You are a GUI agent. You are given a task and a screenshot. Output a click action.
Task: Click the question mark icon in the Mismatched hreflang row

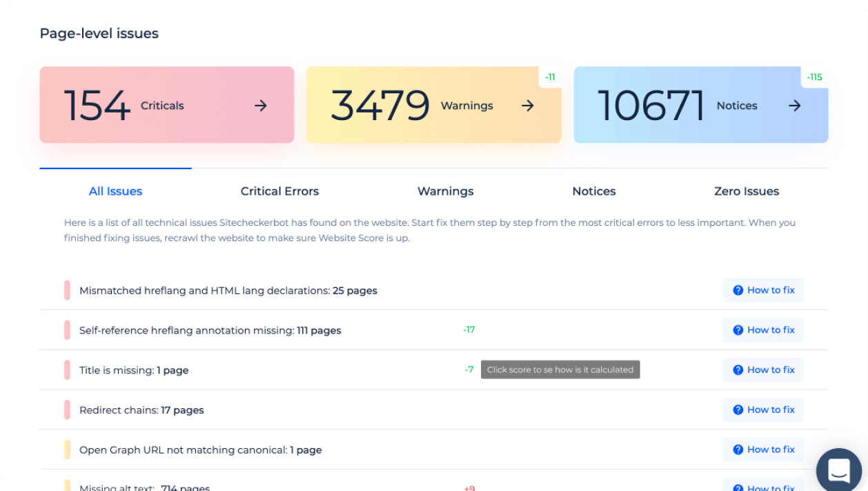[x=738, y=290]
